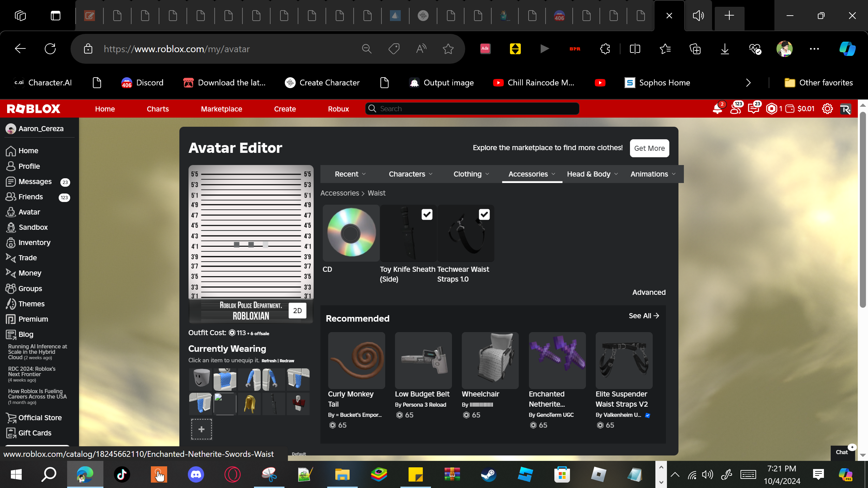Open Themes in the sidebar
The image size is (868, 488).
[x=32, y=304]
